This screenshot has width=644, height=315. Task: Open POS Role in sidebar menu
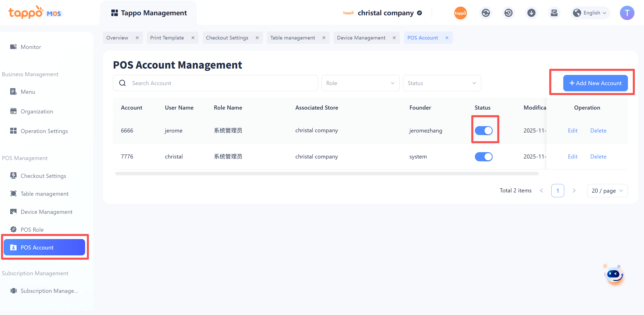(32, 230)
